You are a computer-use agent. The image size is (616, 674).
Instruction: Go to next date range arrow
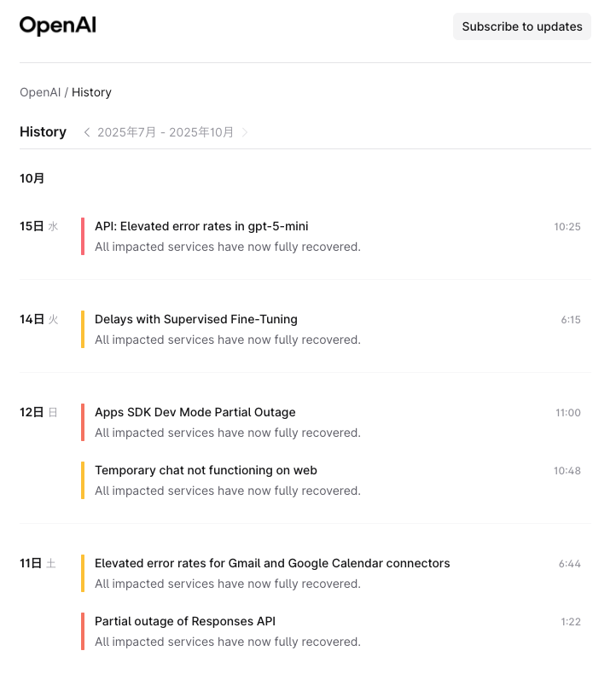245,132
